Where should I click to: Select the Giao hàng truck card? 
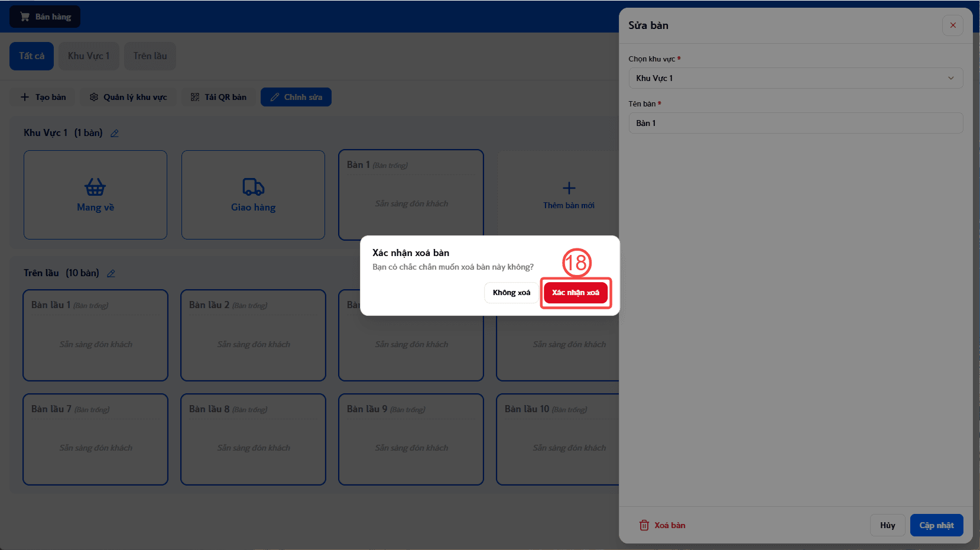(253, 195)
